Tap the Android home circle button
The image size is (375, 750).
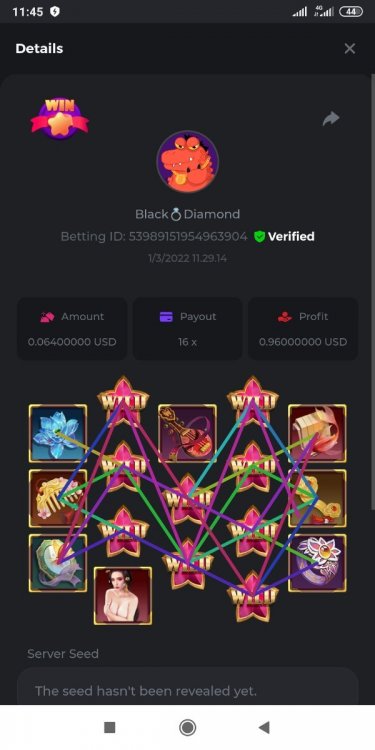[188, 728]
